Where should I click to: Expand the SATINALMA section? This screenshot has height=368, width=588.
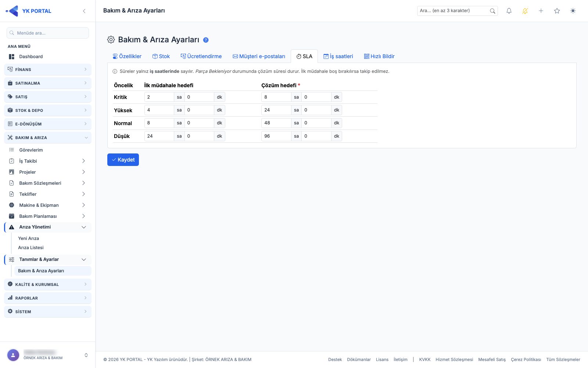[48, 83]
